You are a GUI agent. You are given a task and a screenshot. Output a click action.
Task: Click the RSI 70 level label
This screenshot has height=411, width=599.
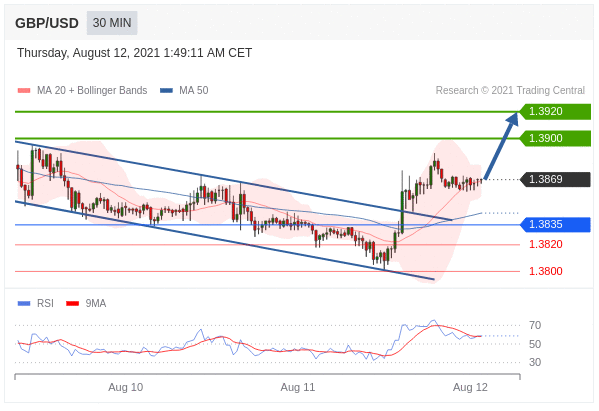[535, 325]
